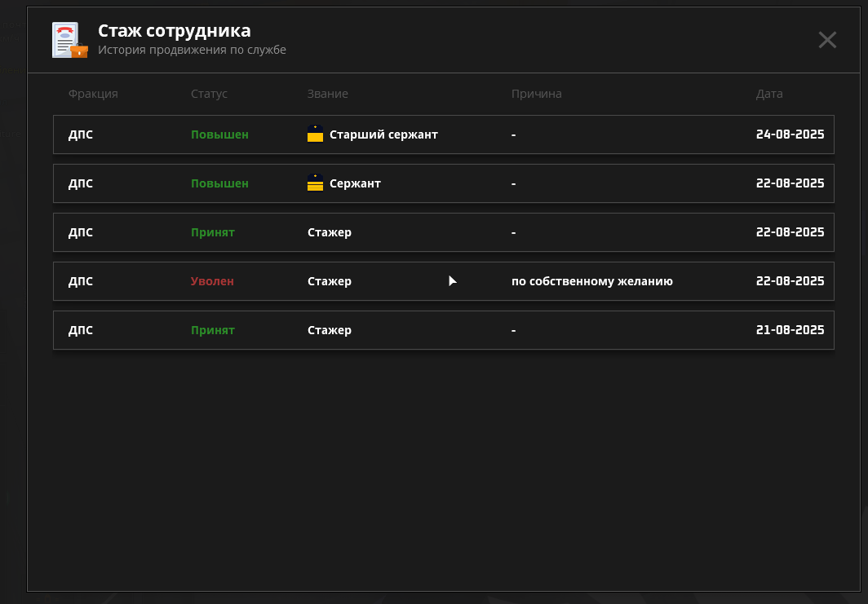The height and width of the screenshot is (604, 868).
Task: Click Принят status dated 21-08-2025
Action: click(213, 329)
